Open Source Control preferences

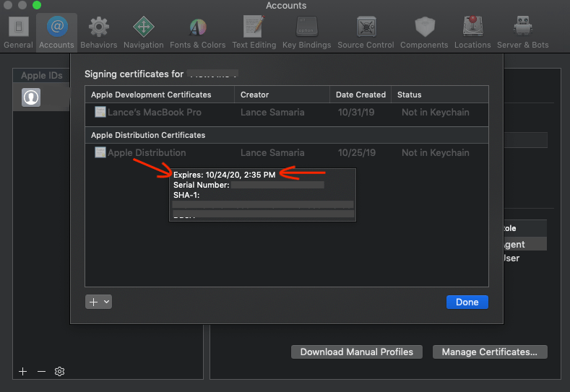pos(366,32)
